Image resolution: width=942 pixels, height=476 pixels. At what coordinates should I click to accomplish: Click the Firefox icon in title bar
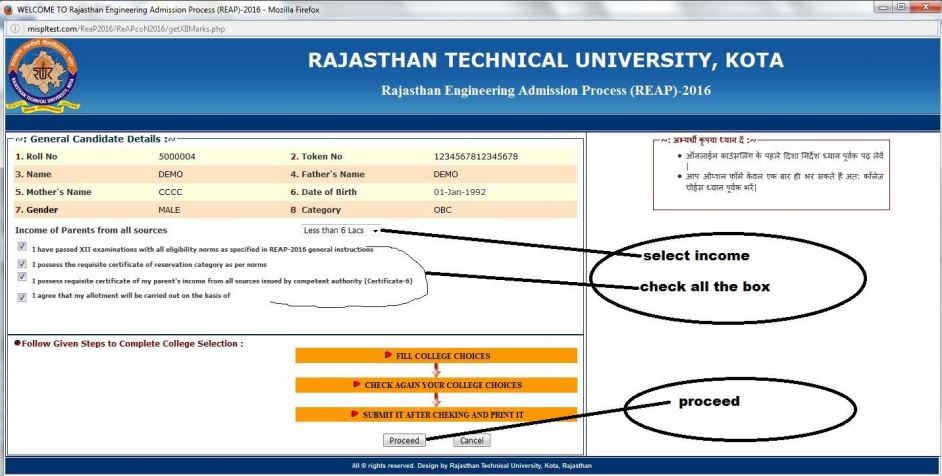point(8,8)
